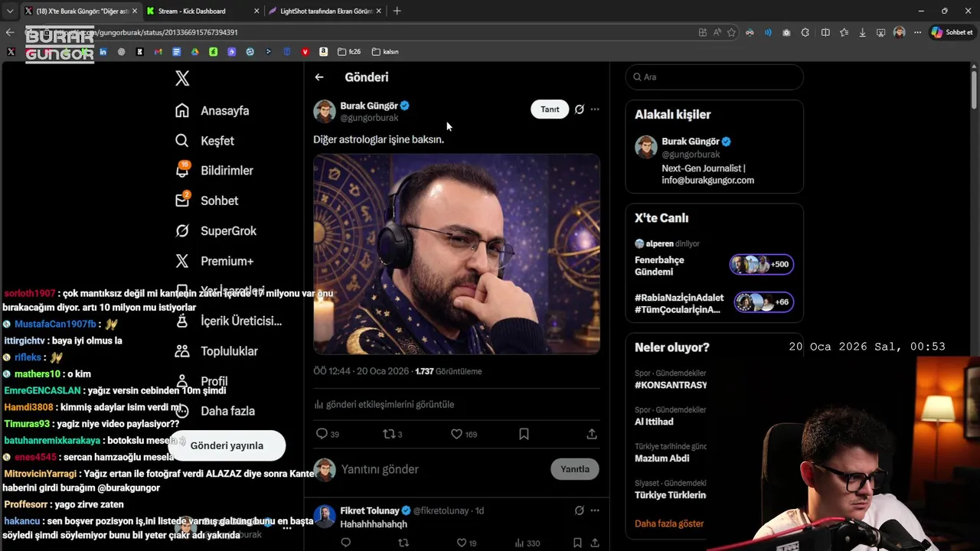Viewport: 980px width, 551px height.
Task: Go to Anasayfa in the X sidebar
Action: tap(212, 110)
